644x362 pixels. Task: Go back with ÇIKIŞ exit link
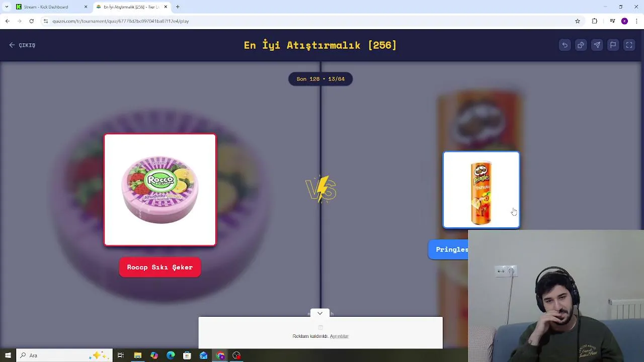pyautogui.click(x=22, y=45)
